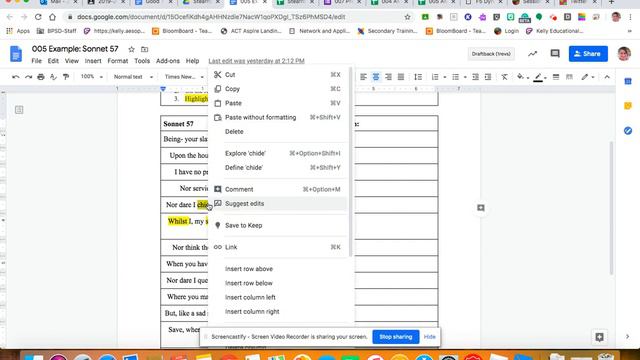The width and height of the screenshot is (640, 360).
Task: Open border dash style icon
Action: (x=569, y=77)
